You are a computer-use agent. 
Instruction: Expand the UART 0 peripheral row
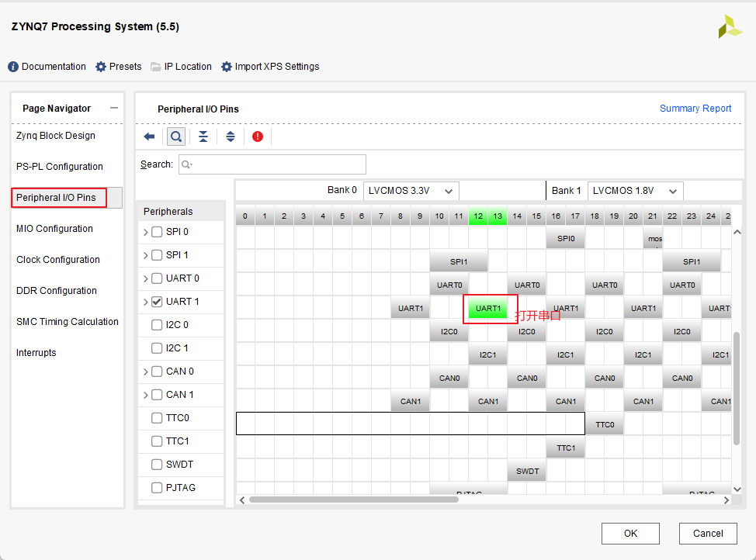[146, 278]
